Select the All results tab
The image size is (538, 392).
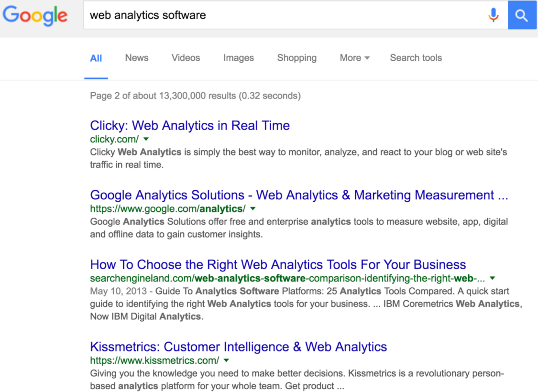pos(96,58)
